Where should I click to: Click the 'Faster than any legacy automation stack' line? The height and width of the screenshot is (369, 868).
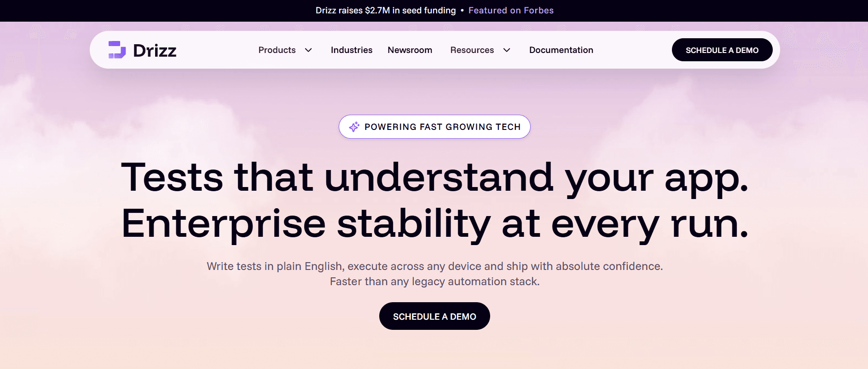(x=434, y=281)
